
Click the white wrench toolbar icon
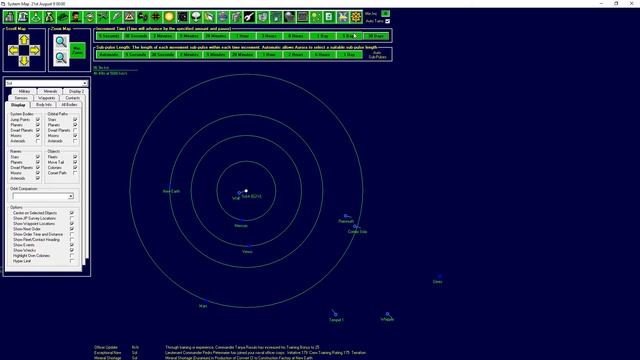click(249, 17)
